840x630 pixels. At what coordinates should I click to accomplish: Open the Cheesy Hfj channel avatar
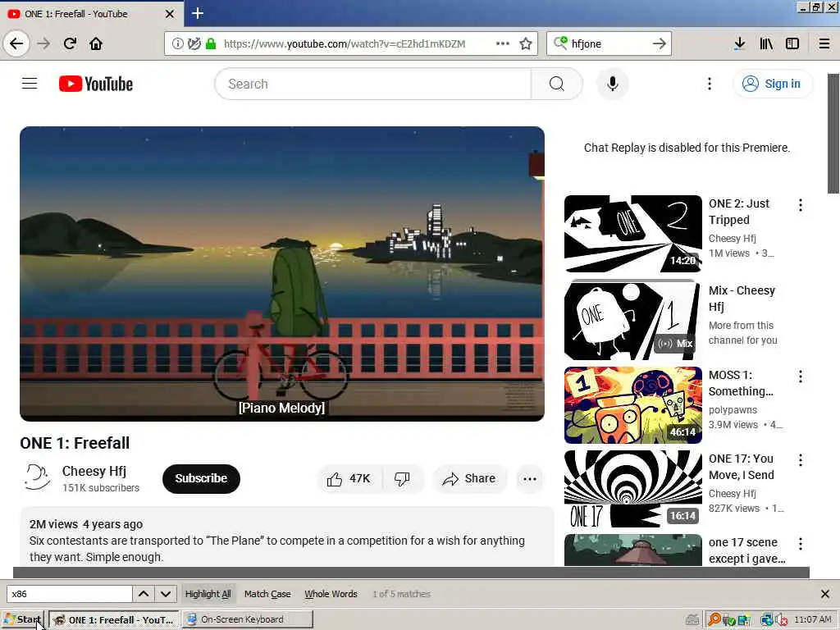pyautogui.click(x=37, y=477)
